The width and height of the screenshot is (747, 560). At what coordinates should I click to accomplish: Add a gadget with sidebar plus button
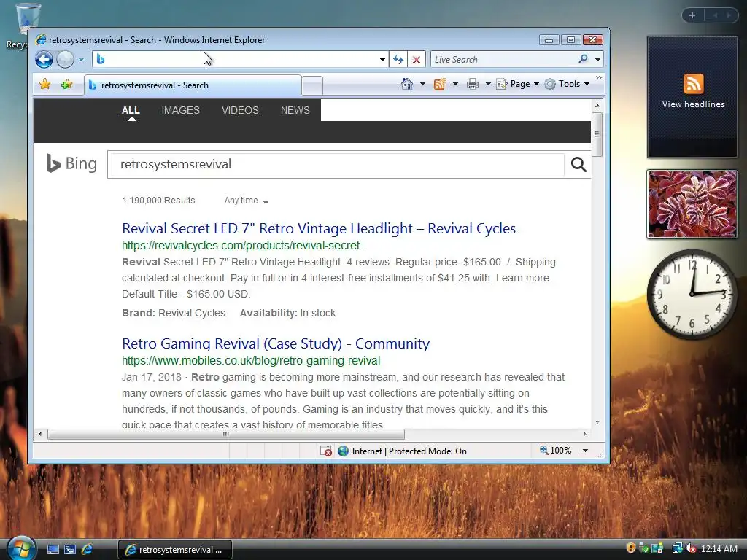692,15
